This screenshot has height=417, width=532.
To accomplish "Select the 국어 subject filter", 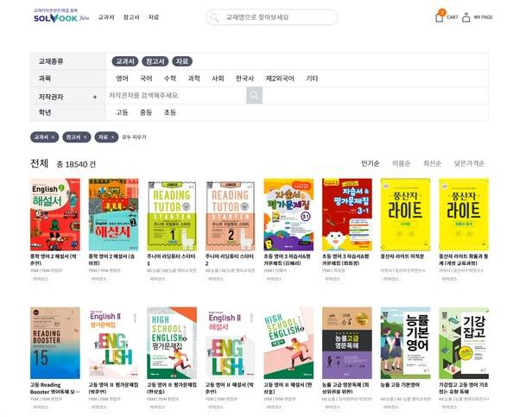I will pos(146,79).
